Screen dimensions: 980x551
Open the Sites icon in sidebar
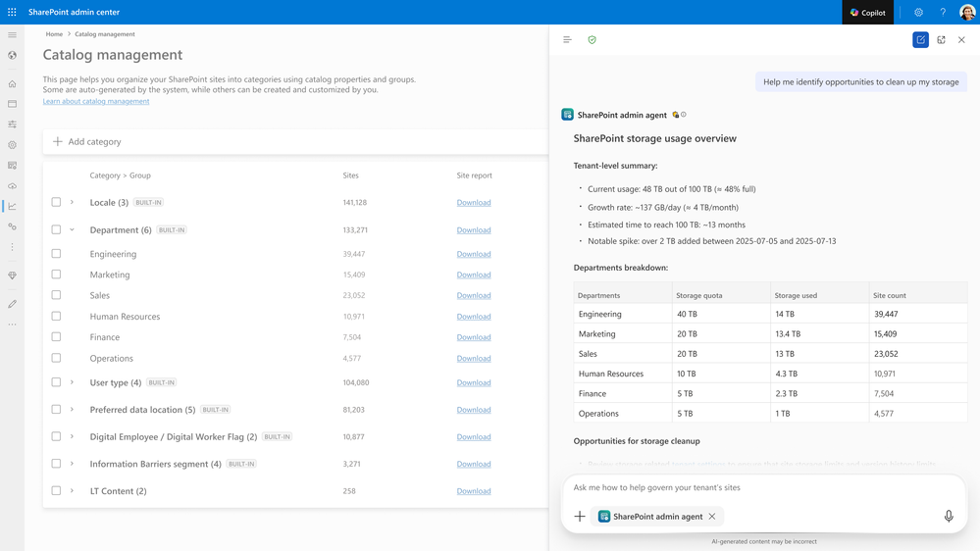click(x=12, y=104)
